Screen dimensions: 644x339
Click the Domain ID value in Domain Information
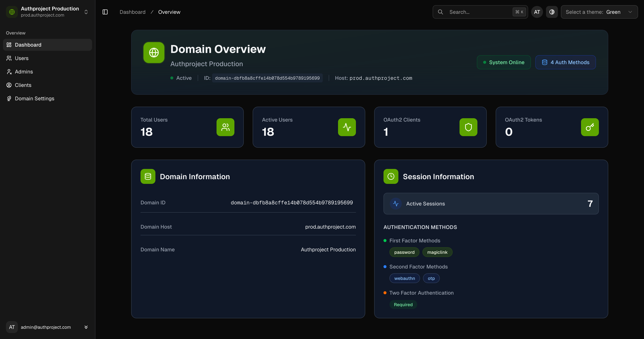pyautogui.click(x=292, y=203)
